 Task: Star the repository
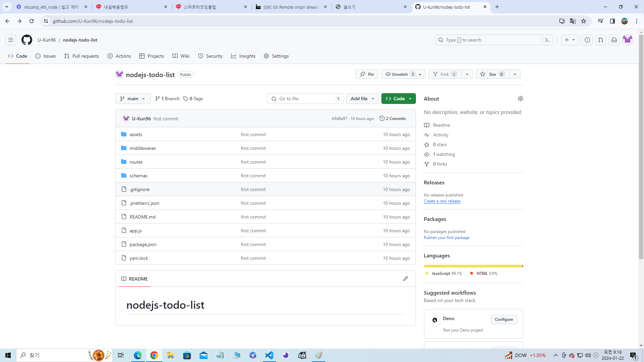(492, 74)
